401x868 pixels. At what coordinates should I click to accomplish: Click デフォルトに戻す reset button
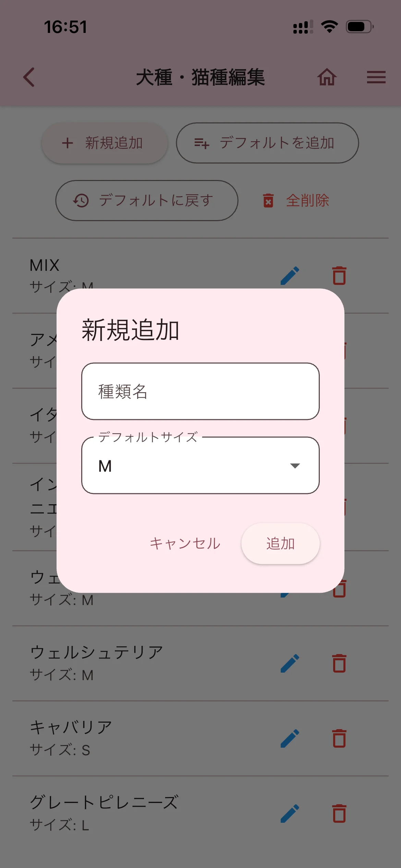[147, 201]
